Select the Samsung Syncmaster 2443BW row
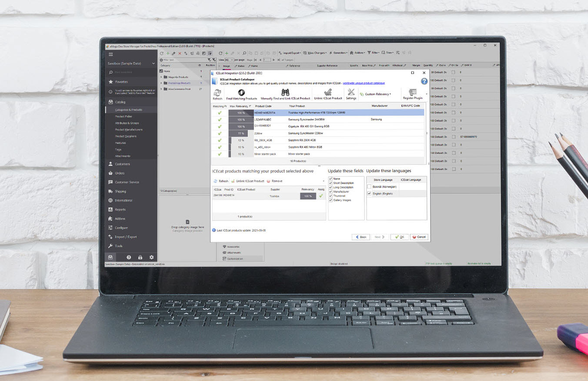Screen dimensions: 588x381 click(317, 119)
